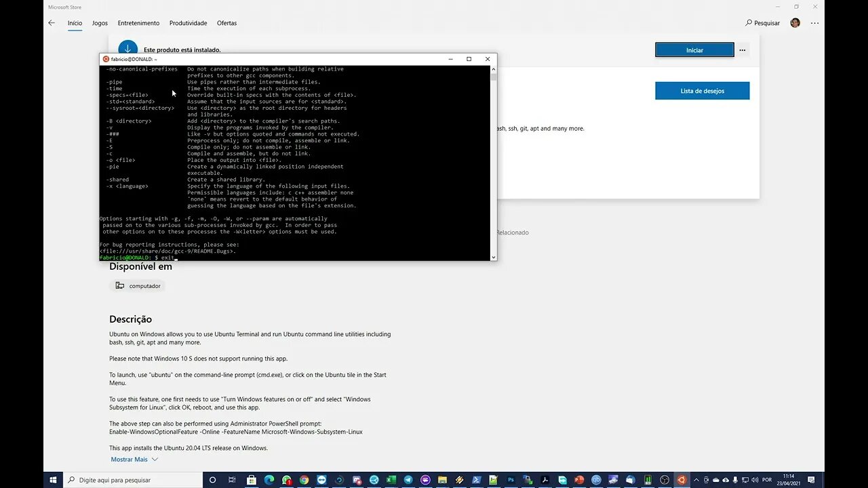Open Telegram from the taskbar

point(408,480)
